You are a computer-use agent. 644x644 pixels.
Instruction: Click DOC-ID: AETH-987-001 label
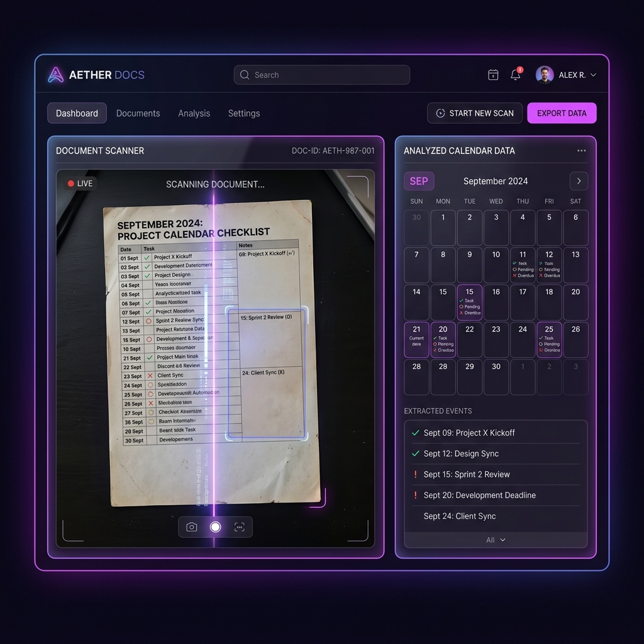point(333,151)
